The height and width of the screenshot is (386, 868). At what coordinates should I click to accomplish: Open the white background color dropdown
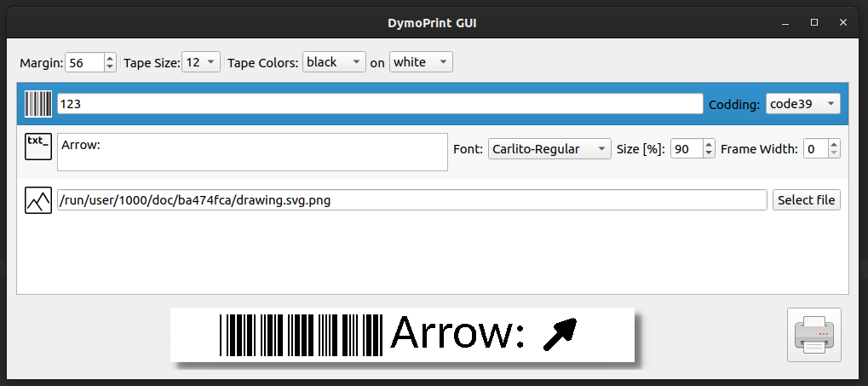pyautogui.click(x=421, y=62)
